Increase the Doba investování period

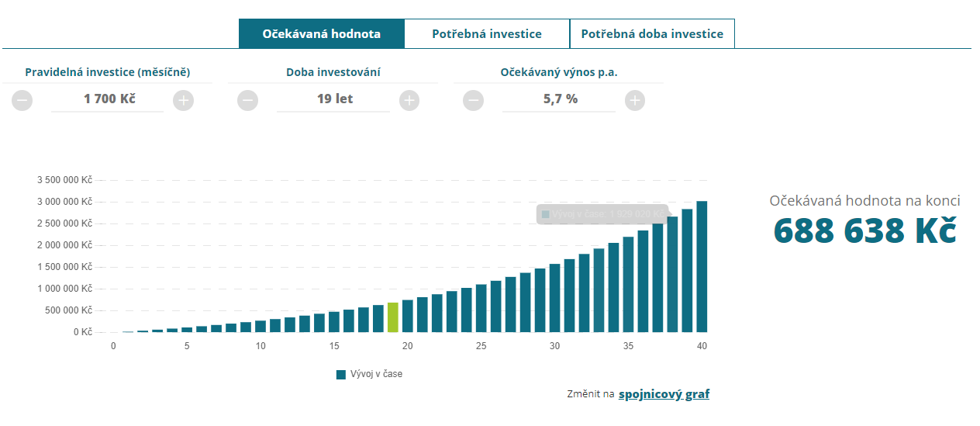(409, 100)
